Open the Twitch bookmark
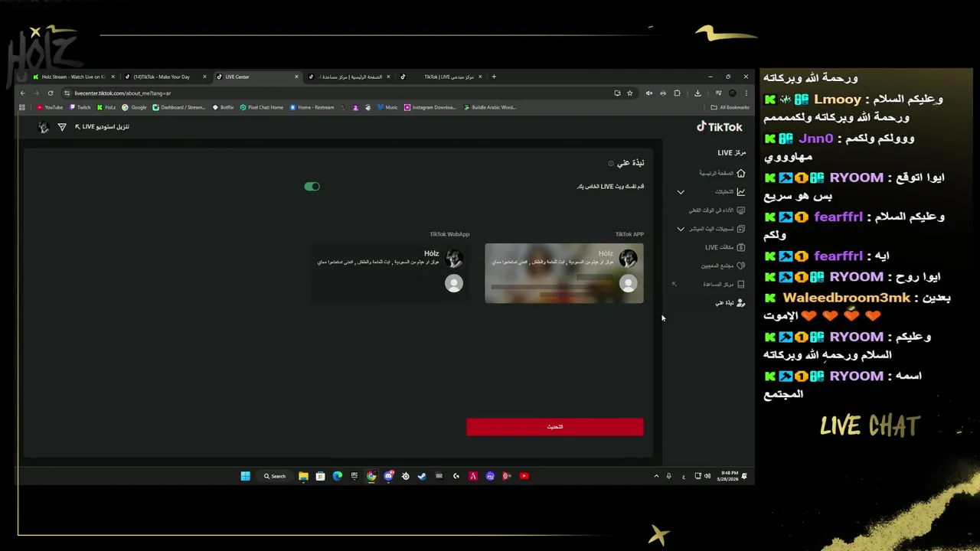This screenshot has width=980, height=551. (x=80, y=107)
